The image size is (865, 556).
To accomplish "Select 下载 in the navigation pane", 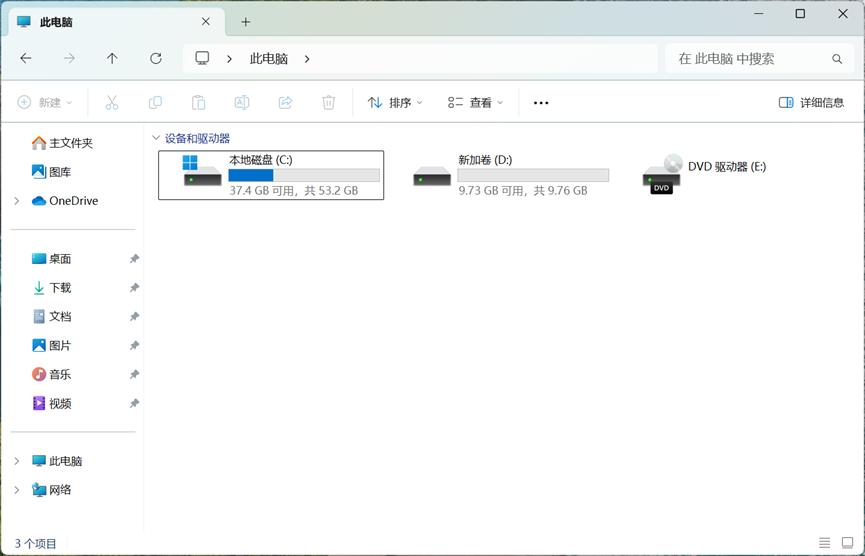I will (60, 288).
